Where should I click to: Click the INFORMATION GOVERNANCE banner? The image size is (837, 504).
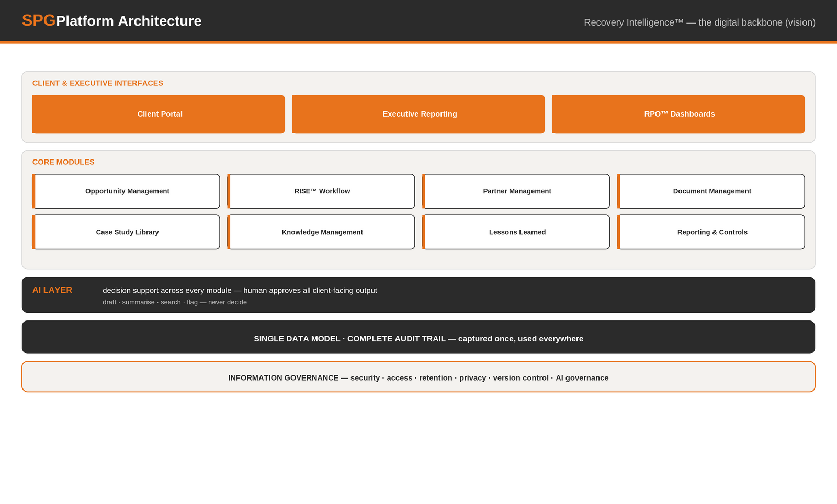(418, 376)
